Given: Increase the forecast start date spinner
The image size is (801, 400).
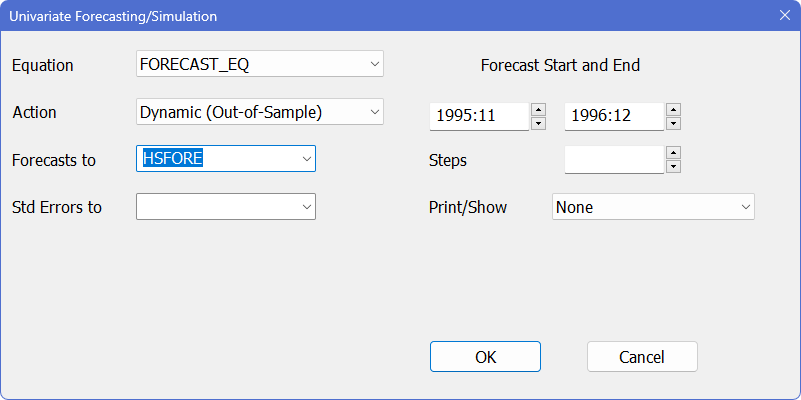Looking at the screenshot, I should point(538,109).
